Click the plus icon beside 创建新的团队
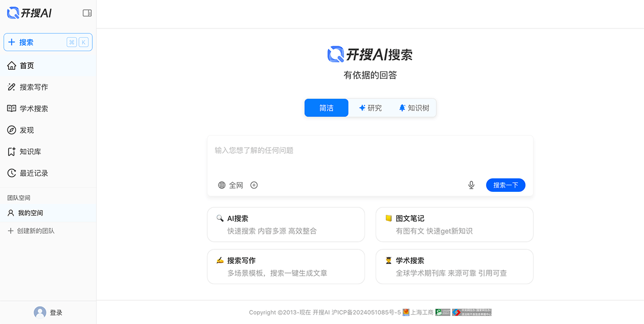Viewport: 644px width, 324px height. pyautogui.click(x=10, y=231)
